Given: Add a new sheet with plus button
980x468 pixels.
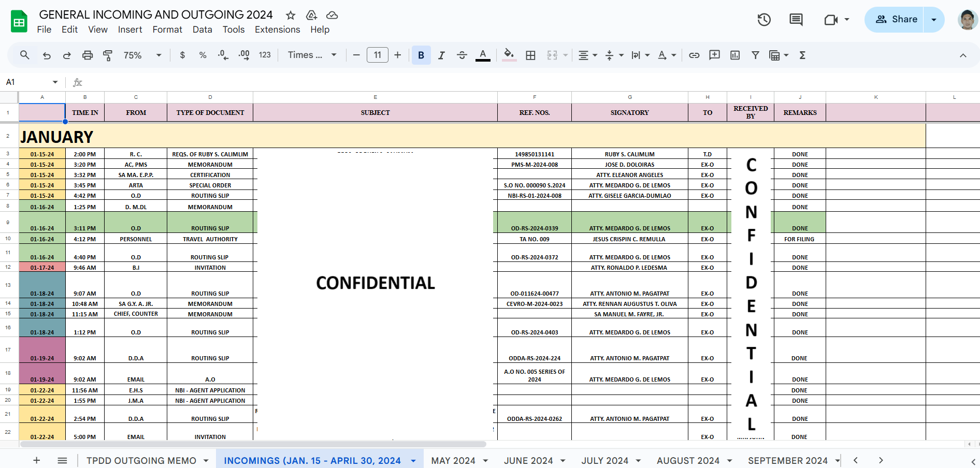Looking at the screenshot, I should (x=37, y=461).
